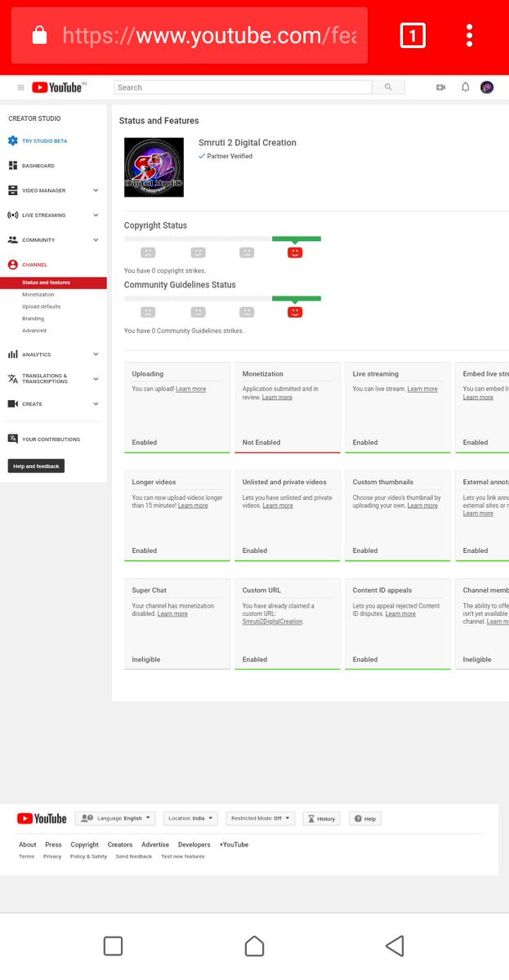
Task: Click the Channel person icon
Action: [12, 265]
